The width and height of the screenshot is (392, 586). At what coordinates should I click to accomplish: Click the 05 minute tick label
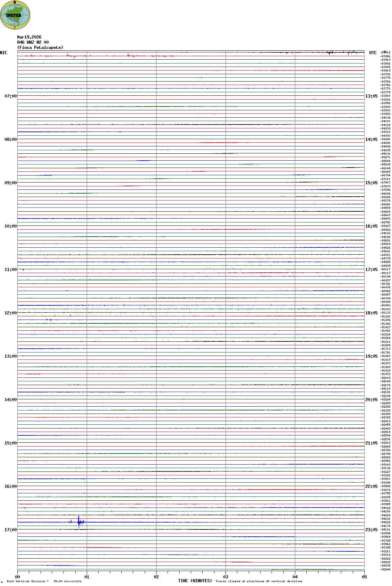coord(364,577)
